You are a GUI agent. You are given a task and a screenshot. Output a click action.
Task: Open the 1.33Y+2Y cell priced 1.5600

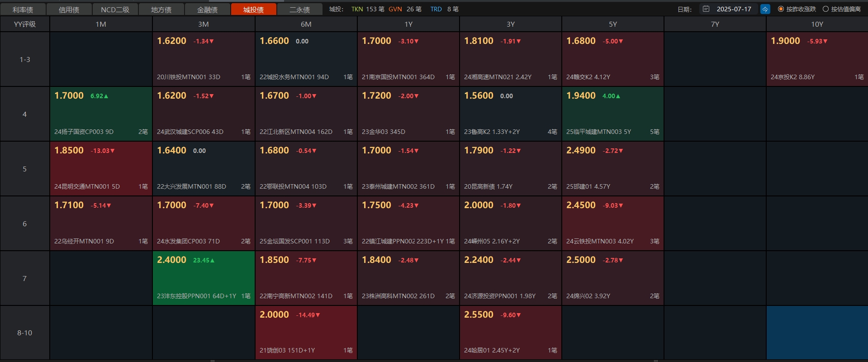(x=511, y=114)
